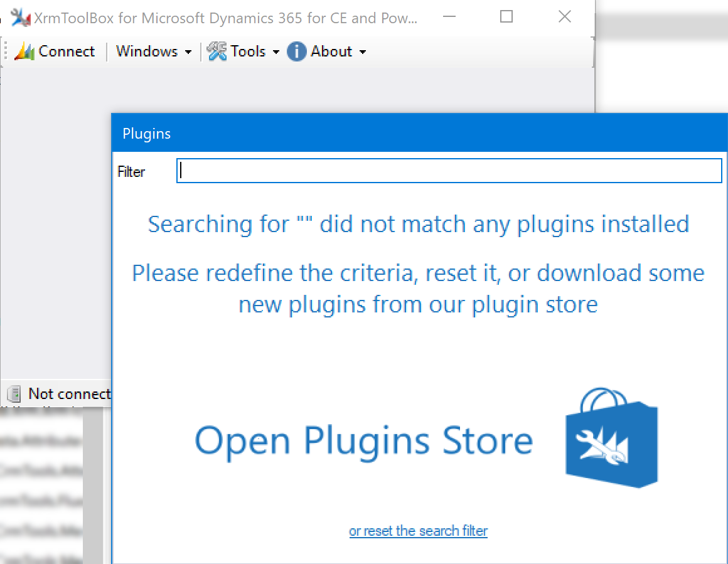Image resolution: width=728 pixels, height=564 pixels.
Task: Click the Plugins Store shopping bag icon
Action: pos(611,437)
